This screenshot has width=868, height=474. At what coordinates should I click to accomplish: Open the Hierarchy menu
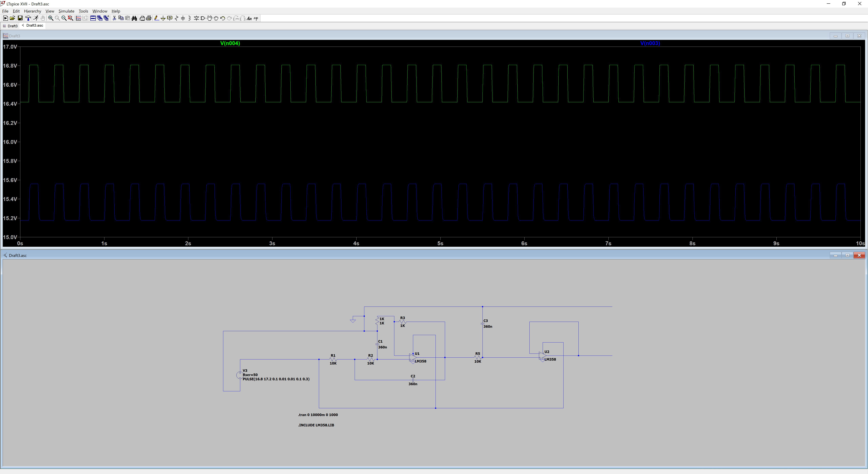(x=32, y=11)
